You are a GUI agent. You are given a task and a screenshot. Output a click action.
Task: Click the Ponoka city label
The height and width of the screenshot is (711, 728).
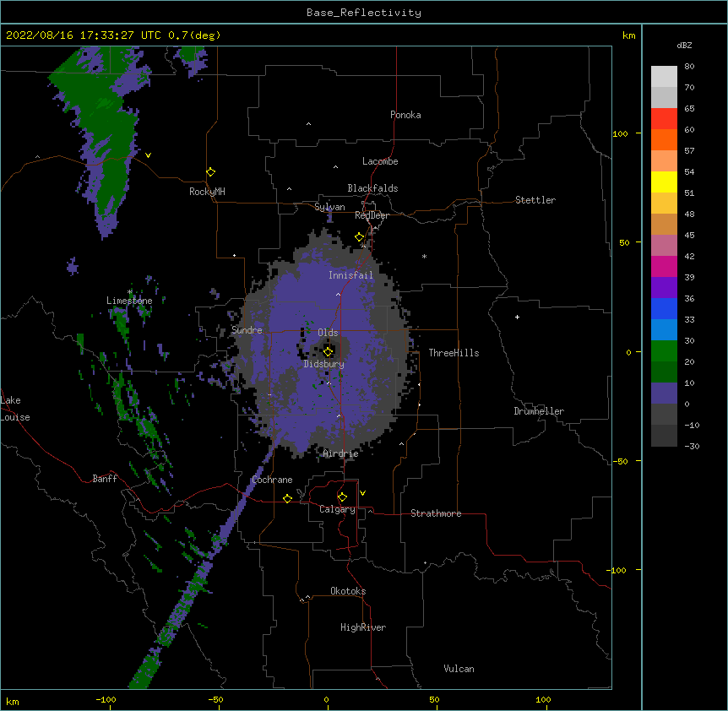(405, 115)
